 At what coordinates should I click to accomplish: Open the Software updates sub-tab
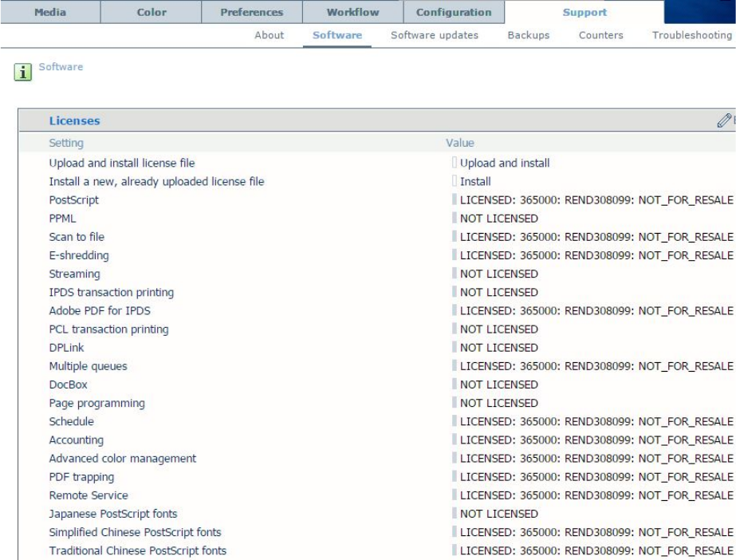click(x=434, y=35)
